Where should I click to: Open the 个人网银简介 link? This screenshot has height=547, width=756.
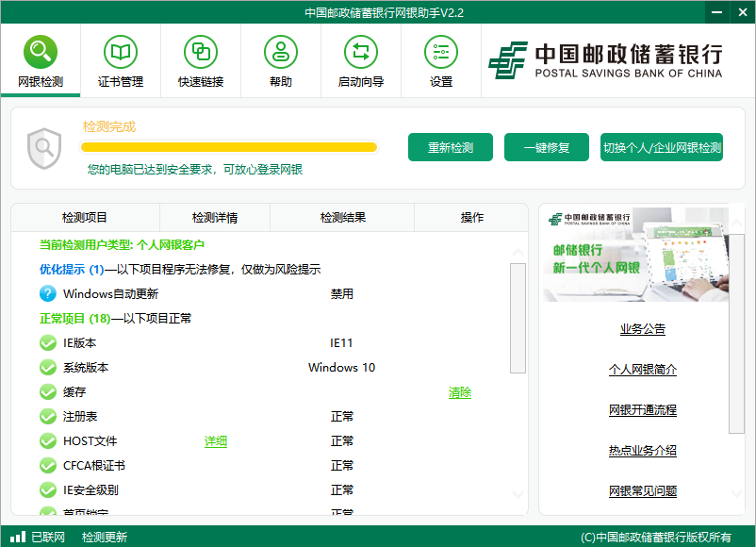(x=643, y=370)
